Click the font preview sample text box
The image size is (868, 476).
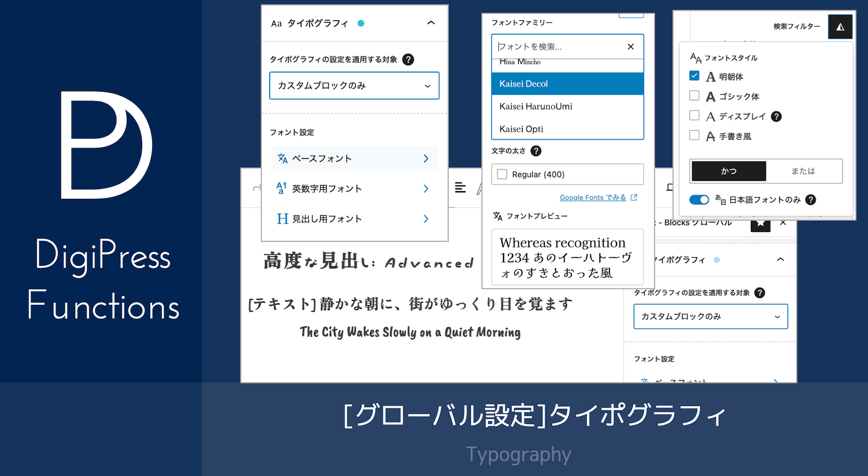coord(568,257)
